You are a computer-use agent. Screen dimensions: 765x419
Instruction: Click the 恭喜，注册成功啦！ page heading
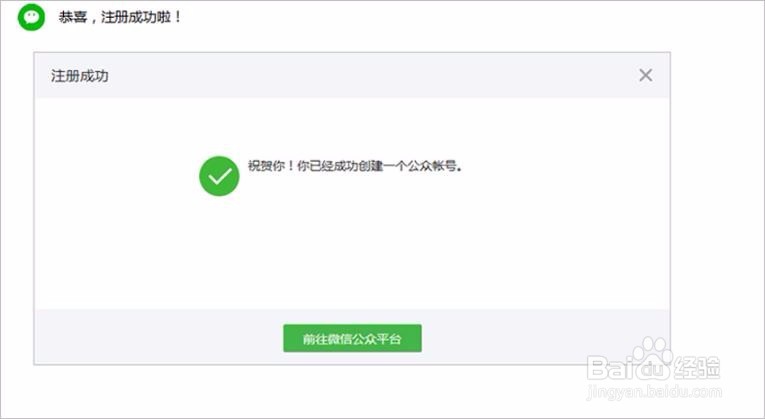point(120,17)
